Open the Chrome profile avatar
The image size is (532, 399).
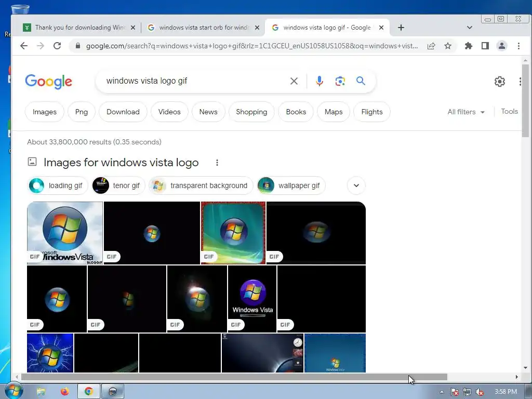pos(502,46)
